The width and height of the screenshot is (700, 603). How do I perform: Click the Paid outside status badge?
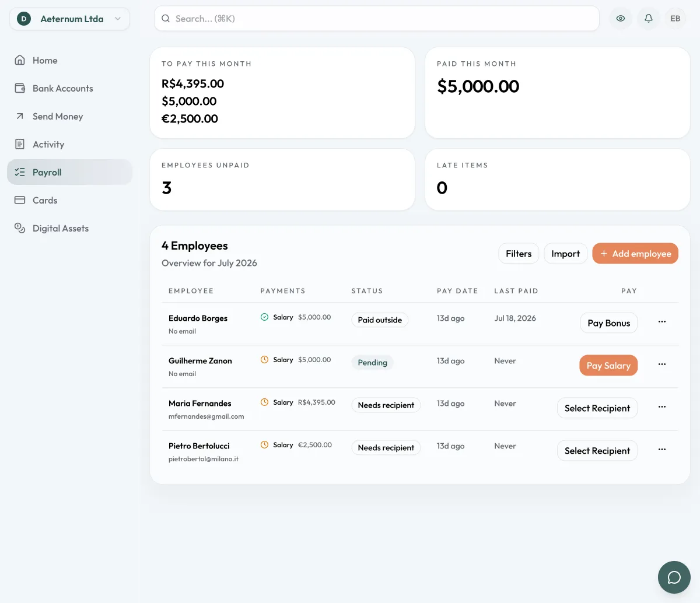[x=380, y=320]
